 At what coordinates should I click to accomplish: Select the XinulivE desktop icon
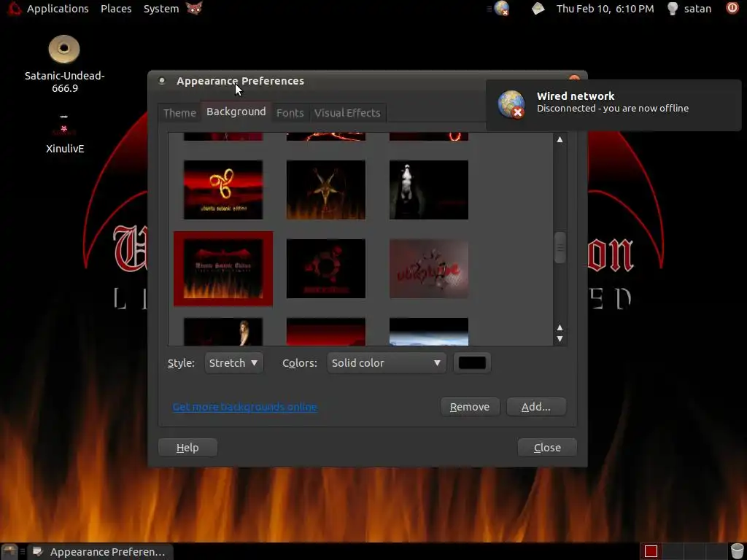pyautogui.click(x=65, y=134)
